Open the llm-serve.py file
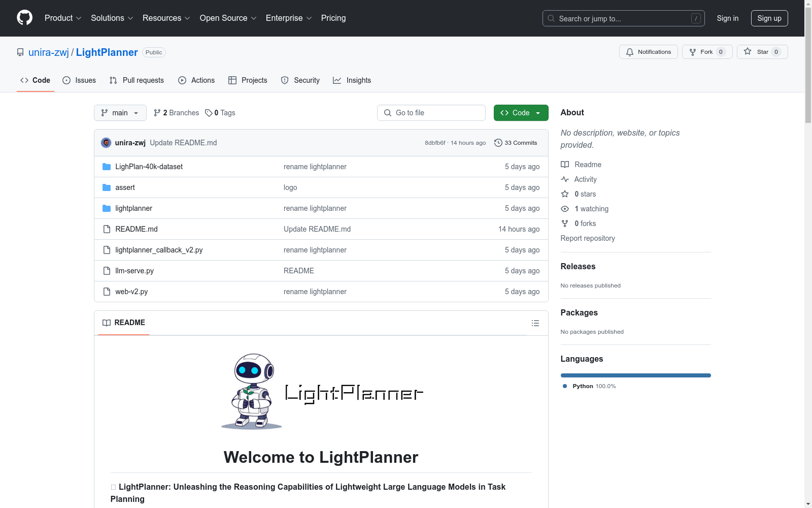Image resolution: width=812 pixels, height=508 pixels. tap(134, 271)
